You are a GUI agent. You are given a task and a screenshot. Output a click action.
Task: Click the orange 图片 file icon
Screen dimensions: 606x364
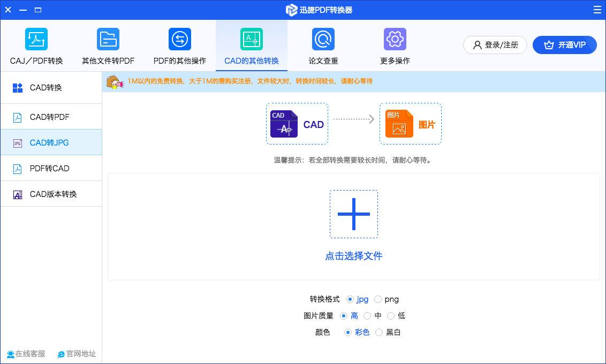[x=399, y=124]
